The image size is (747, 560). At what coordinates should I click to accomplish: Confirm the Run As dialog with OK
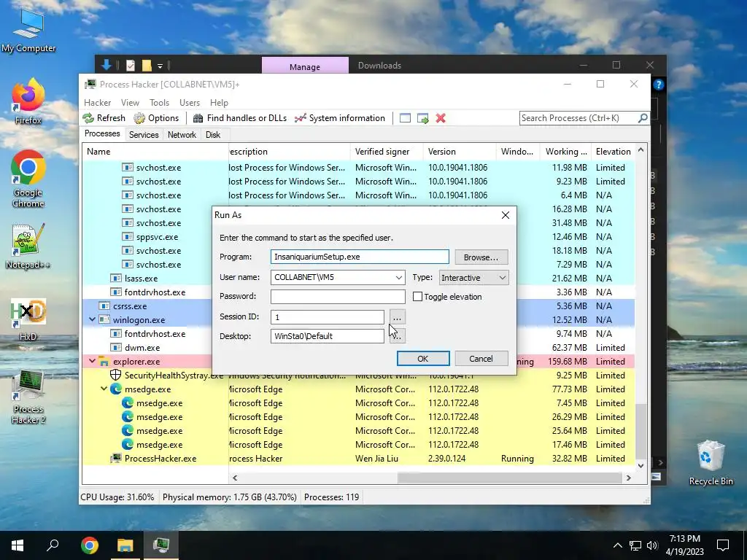tap(423, 359)
